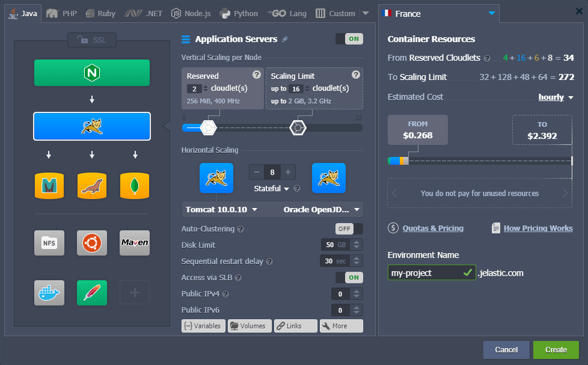Switch to Node.js tab
The height and width of the screenshot is (365, 588).
[191, 13]
